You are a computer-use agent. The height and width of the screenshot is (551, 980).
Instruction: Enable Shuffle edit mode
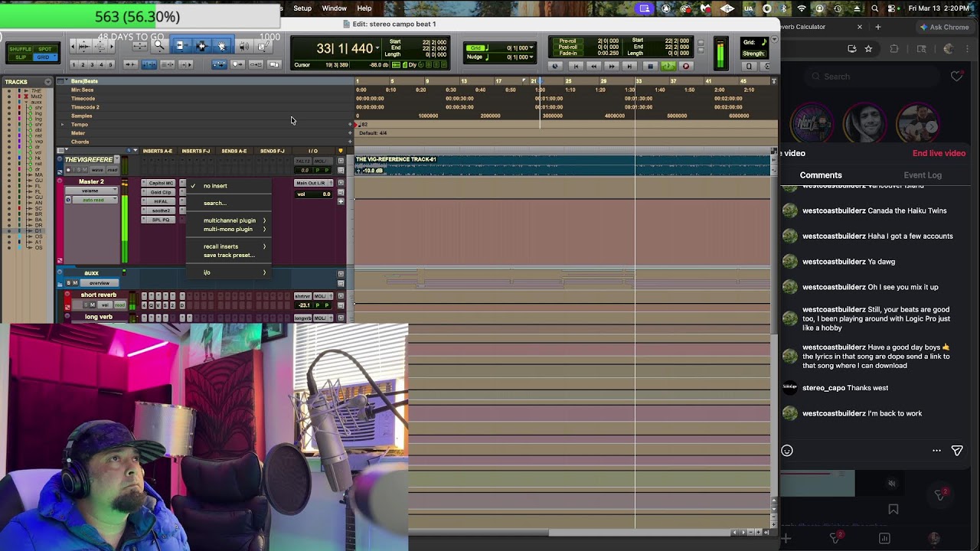(21, 49)
